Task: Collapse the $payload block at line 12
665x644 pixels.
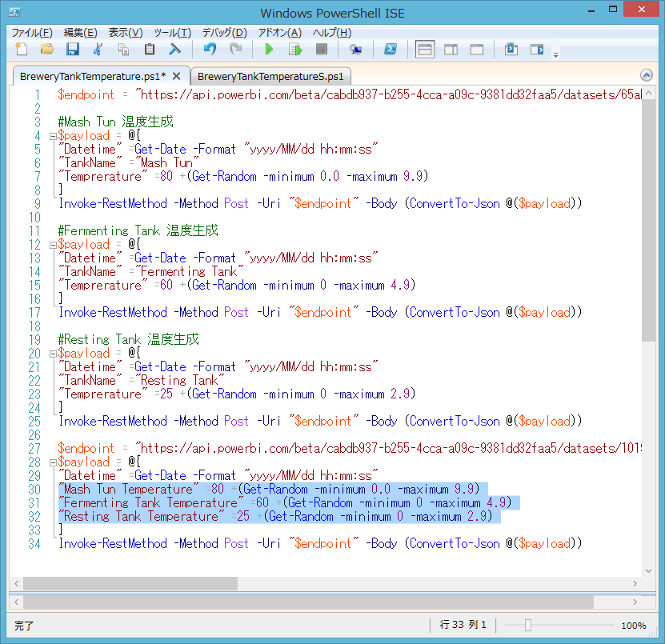Action: tap(53, 245)
